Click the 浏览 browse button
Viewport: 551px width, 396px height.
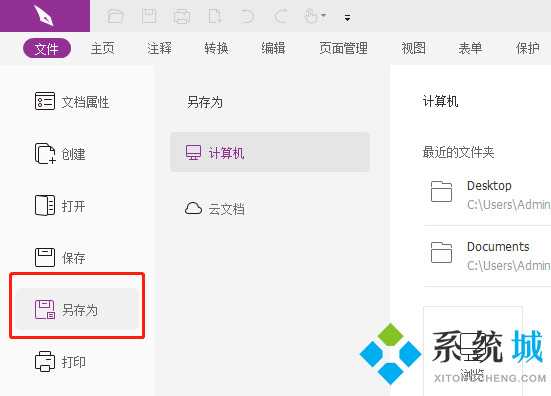(473, 351)
